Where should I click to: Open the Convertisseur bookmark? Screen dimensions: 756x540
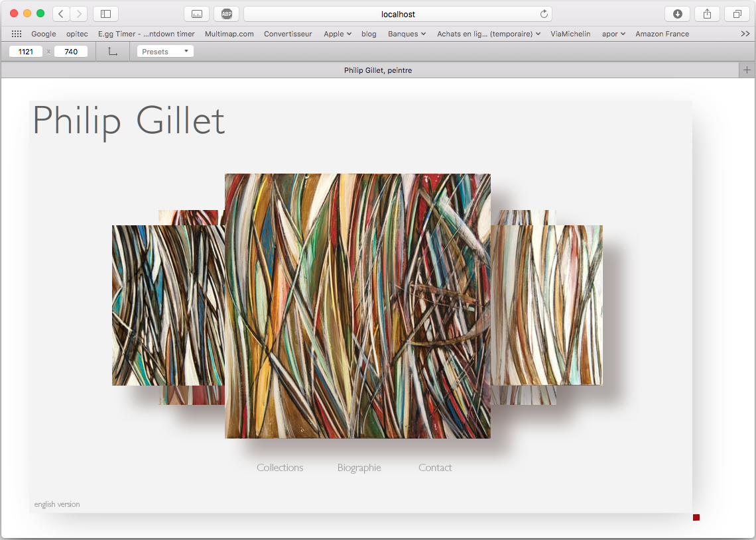tap(288, 34)
